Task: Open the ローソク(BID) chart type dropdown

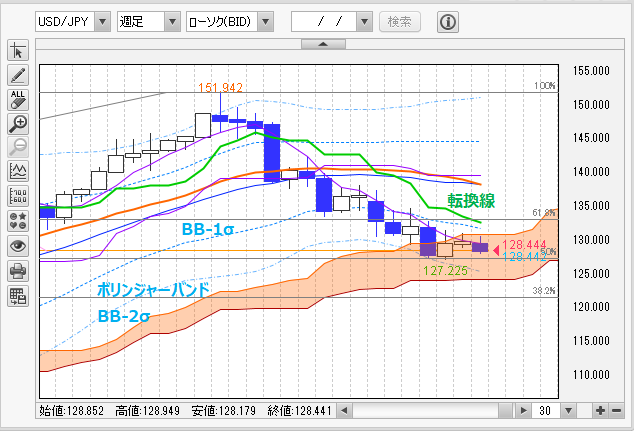Action: pos(266,22)
